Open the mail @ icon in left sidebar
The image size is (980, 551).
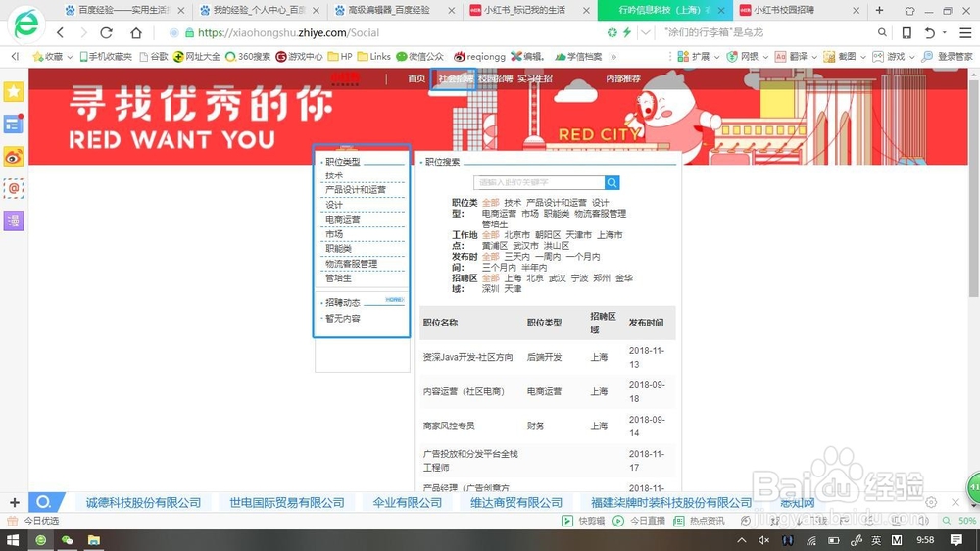click(x=14, y=188)
